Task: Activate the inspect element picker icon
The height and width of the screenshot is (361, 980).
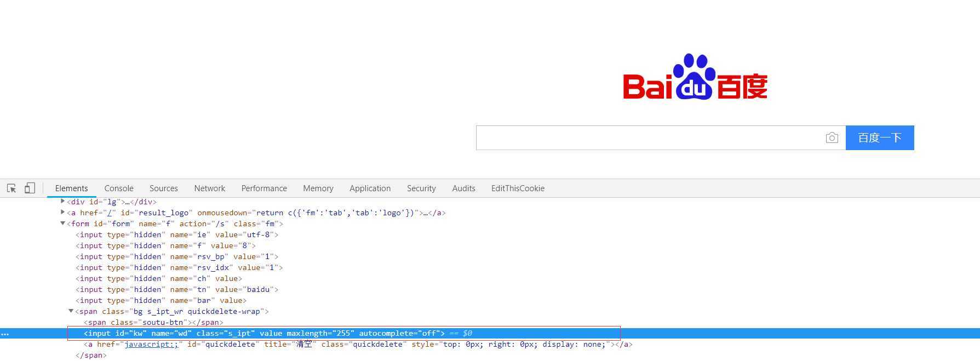Action: coord(12,188)
